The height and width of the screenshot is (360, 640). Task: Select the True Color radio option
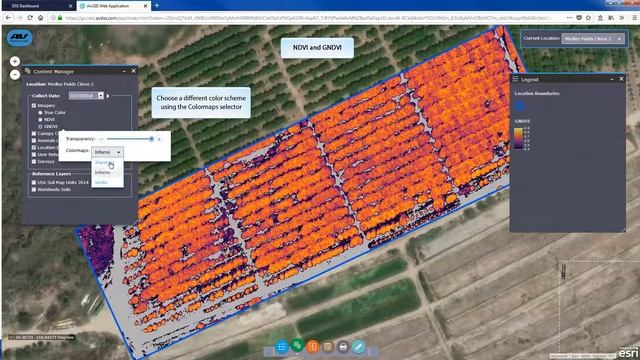(40, 112)
